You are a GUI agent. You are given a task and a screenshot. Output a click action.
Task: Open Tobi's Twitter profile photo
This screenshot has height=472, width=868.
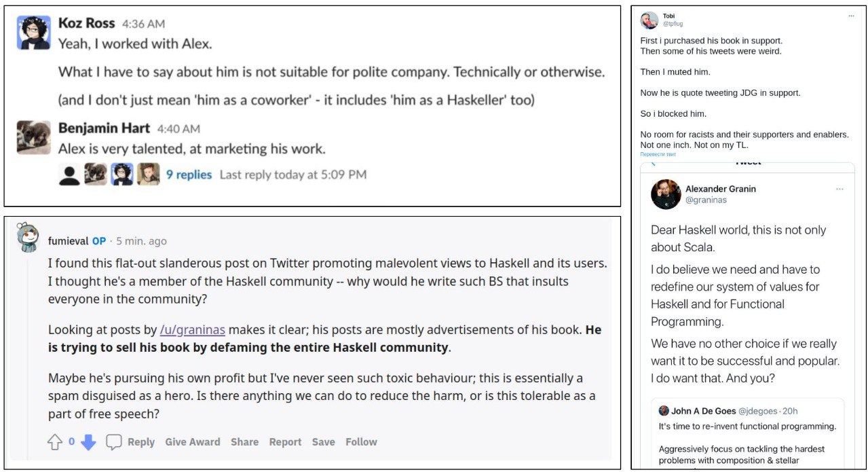[x=649, y=20]
